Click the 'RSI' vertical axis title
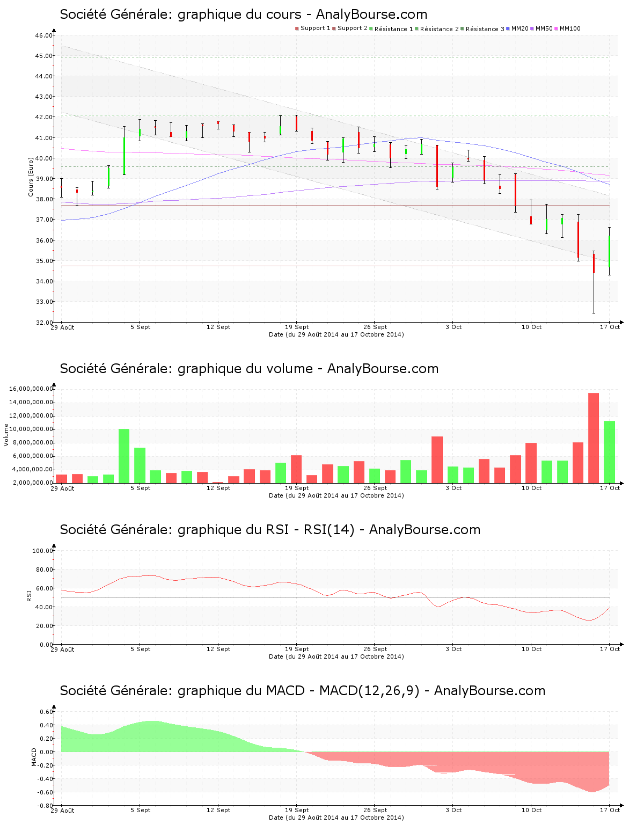This screenshot has width=644, height=832. pos(30,595)
